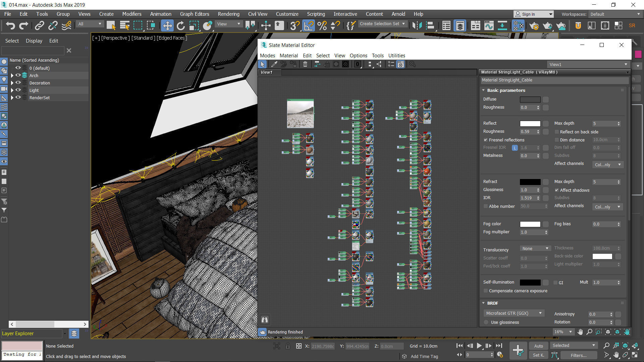Click the Slate editor delete trash icon
This screenshot has width=644, height=362.
tap(305, 64)
